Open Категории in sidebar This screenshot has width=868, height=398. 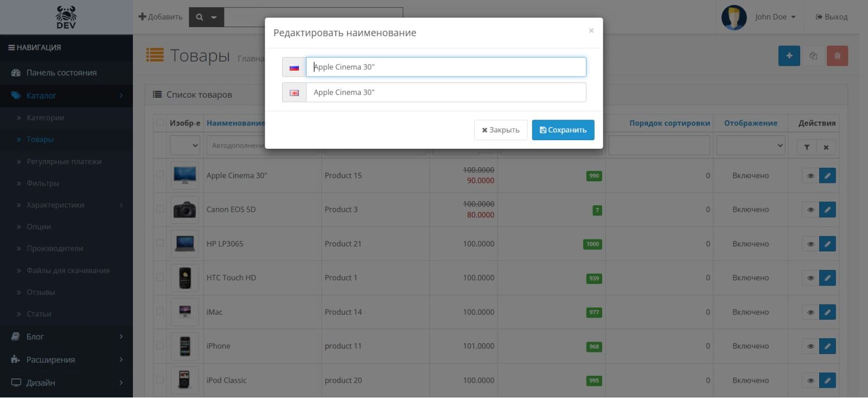click(x=45, y=117)
